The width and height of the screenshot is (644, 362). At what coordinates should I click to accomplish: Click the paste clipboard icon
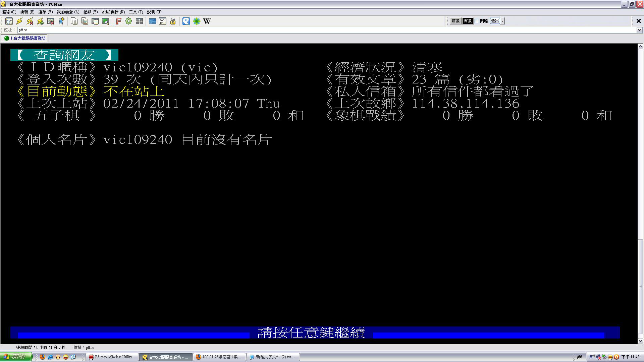pyautogui.click(x=85, y=21)
